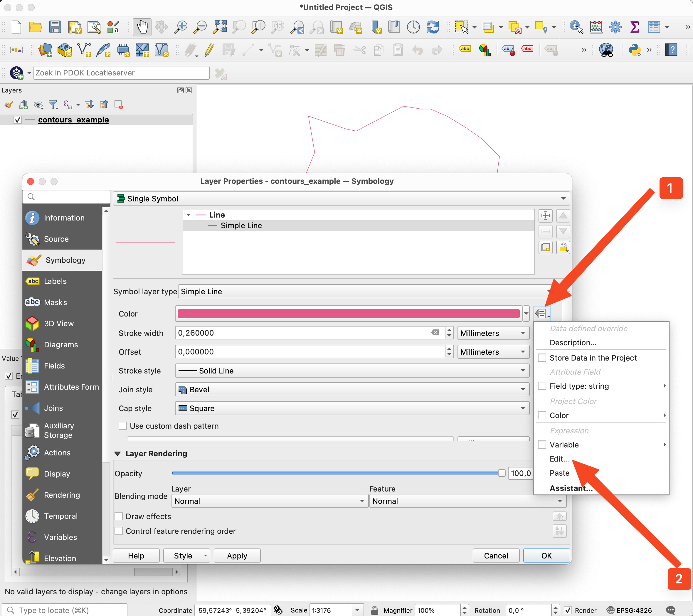This screenshot has width=693, height=616.
Task: Click the Cancel button
Action: (x=496, y=556)
